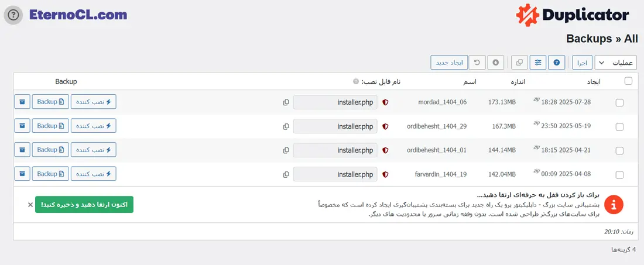The width and height of the screenshot is (644, 265).
Task: Click installer.php field in ordibehesht_1404_01 row
Action: coord(335,150)
